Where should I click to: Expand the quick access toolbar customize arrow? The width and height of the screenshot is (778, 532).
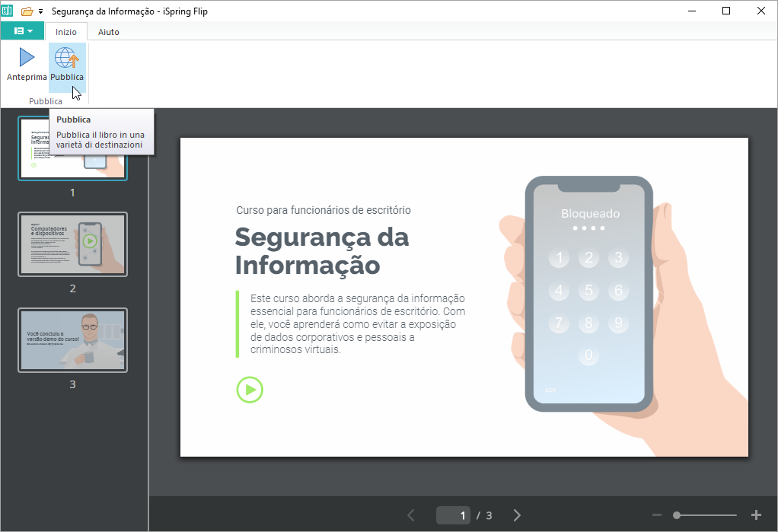(41, 12)
